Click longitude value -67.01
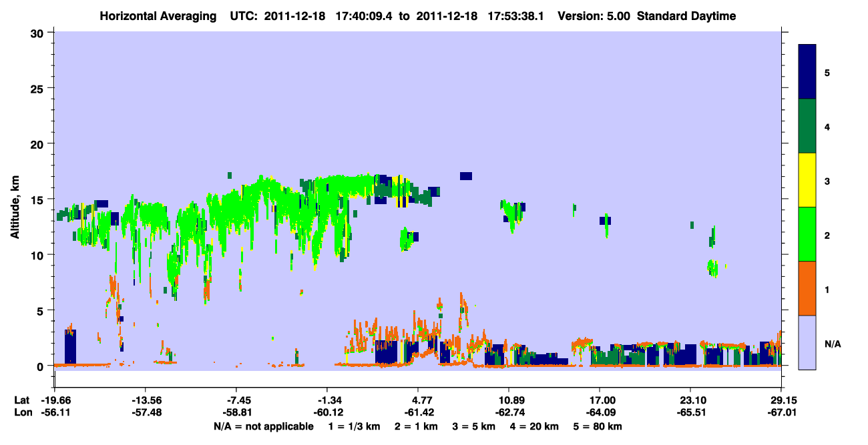The image size is (868, 445). (x=781, y=412)
